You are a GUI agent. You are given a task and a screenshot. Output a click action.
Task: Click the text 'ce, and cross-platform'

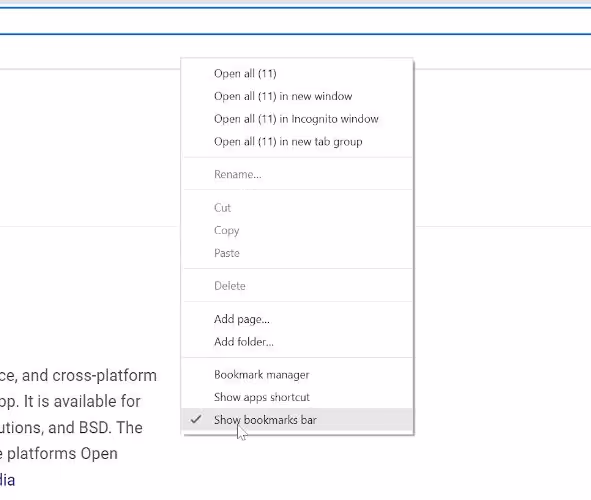78,376
